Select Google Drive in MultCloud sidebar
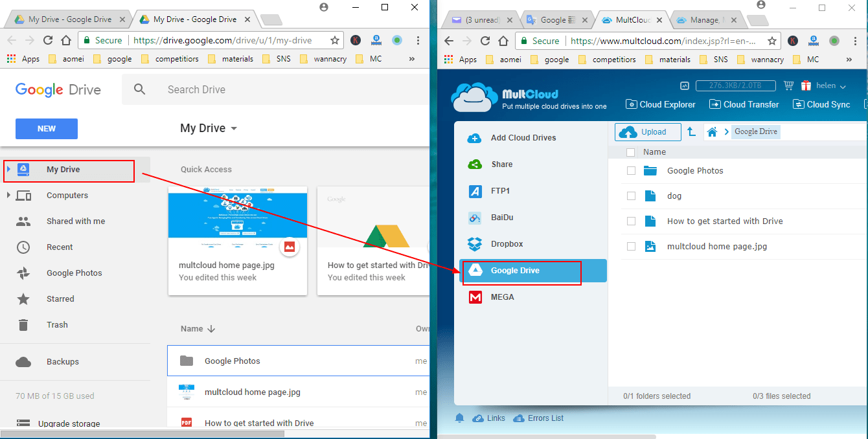Screen dimensions: 868x439 [x=533, y=271]
